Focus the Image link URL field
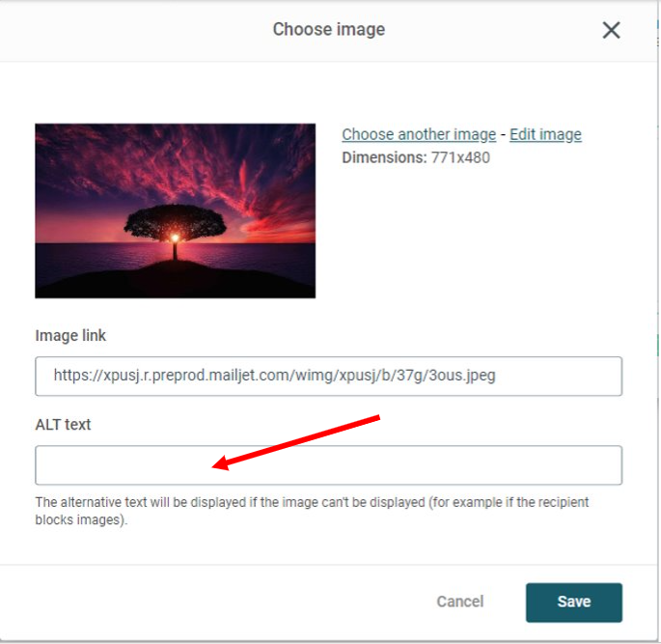661x644 pixels. click(x=328, y=377)
